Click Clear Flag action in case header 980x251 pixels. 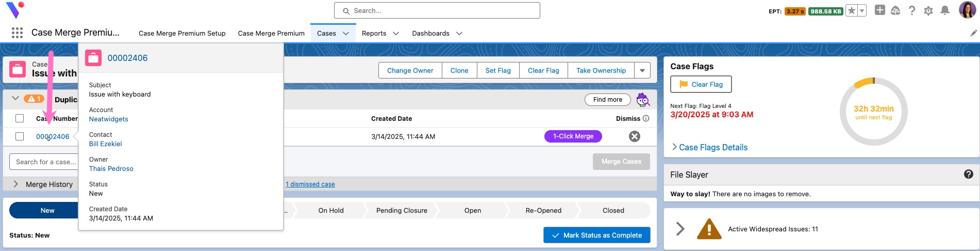pyautogui.click(x=543, y=70)
